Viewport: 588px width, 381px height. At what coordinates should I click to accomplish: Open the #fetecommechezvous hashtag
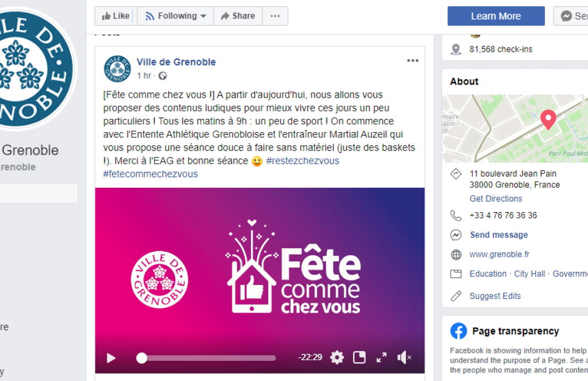150,174
